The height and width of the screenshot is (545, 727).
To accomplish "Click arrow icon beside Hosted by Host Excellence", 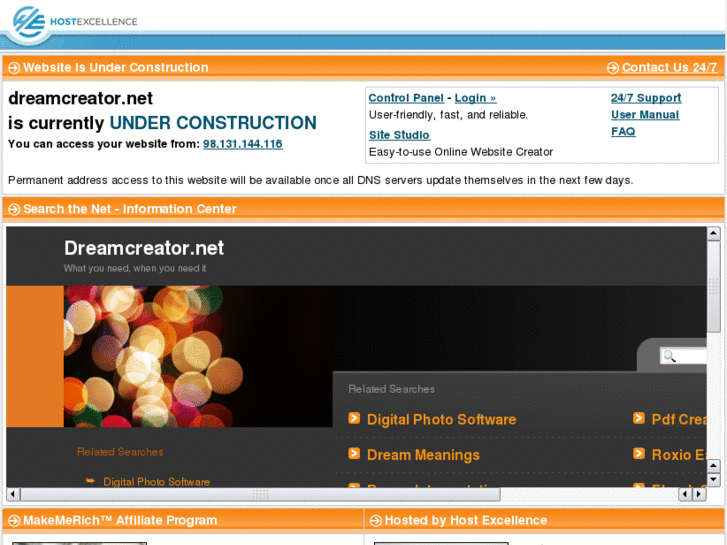I will [x=376, y=521].
